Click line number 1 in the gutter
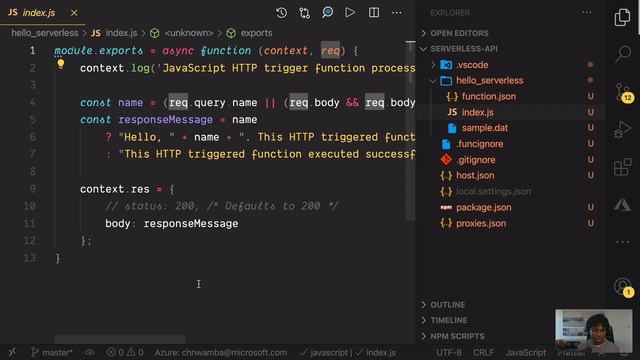Screen dimensions: 640x360 point(32,51)
